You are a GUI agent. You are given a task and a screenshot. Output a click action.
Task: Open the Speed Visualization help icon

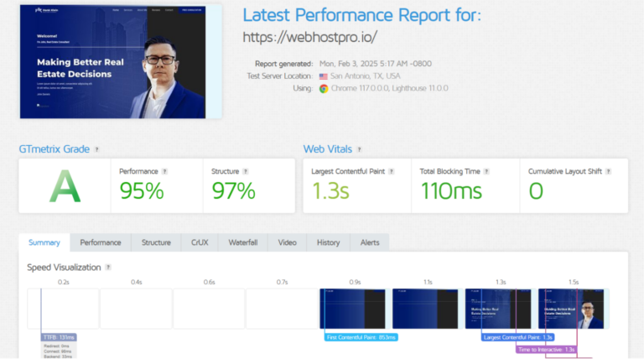click(108, 268)
